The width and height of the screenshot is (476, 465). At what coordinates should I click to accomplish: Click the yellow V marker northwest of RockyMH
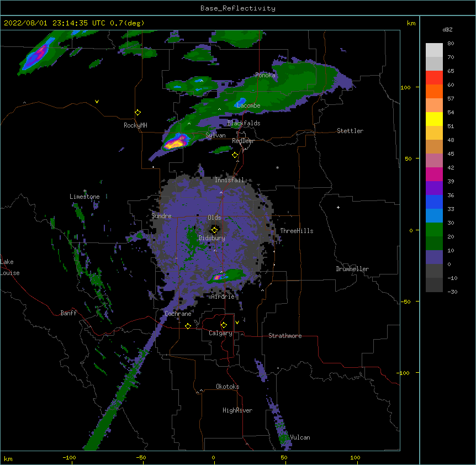(97, 102)
